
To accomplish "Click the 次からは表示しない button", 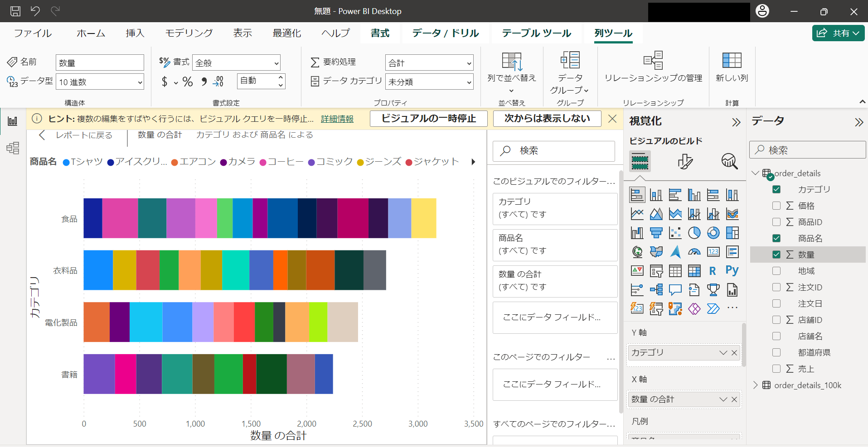I will [547, 119].
